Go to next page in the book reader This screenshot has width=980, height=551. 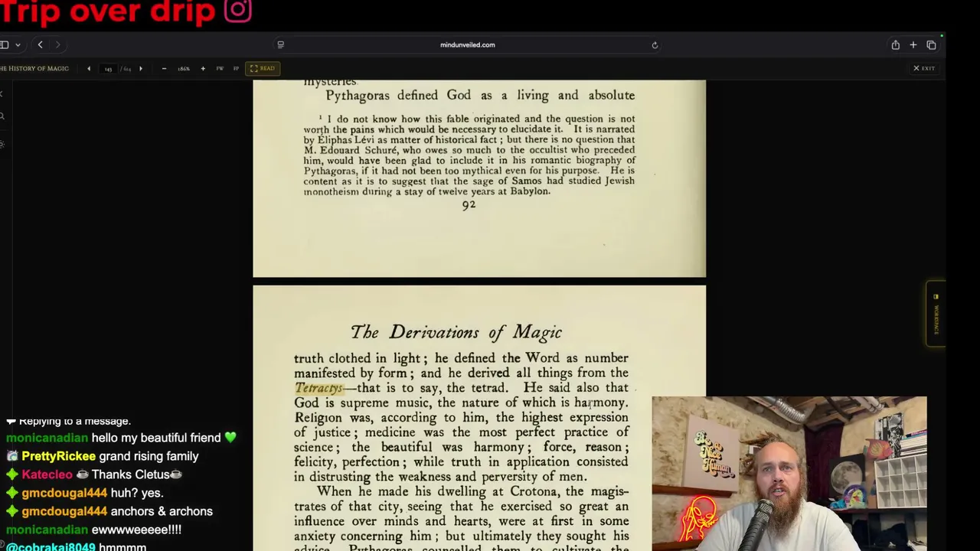[141, 69]
